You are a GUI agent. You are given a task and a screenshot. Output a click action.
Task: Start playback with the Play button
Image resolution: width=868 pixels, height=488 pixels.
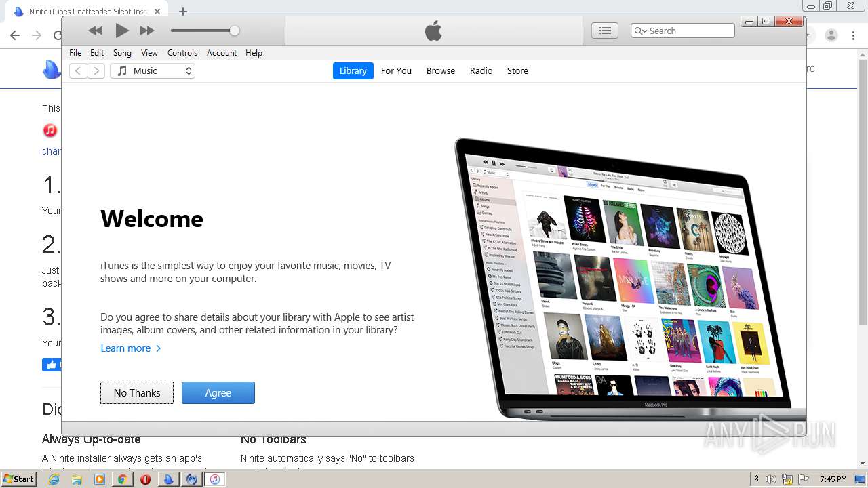coord(122,30)
